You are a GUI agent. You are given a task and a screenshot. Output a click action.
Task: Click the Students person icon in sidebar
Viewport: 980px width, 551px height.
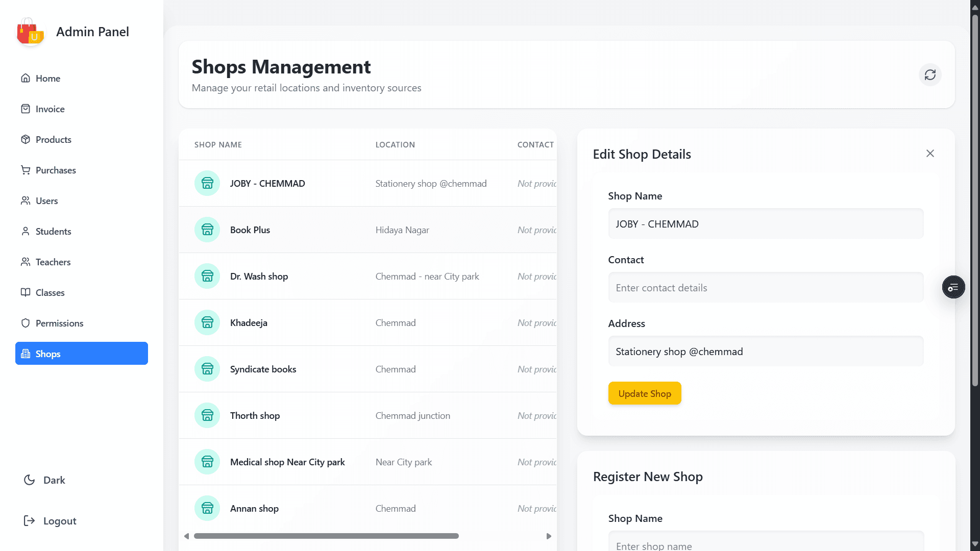pos(26,231)
